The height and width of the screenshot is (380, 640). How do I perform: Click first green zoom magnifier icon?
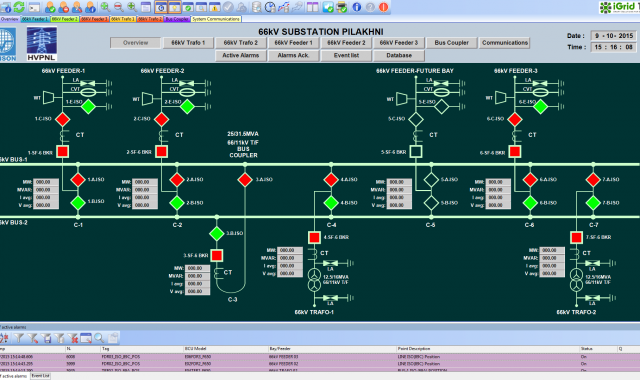pyautogui.click(x=105, y=7)
